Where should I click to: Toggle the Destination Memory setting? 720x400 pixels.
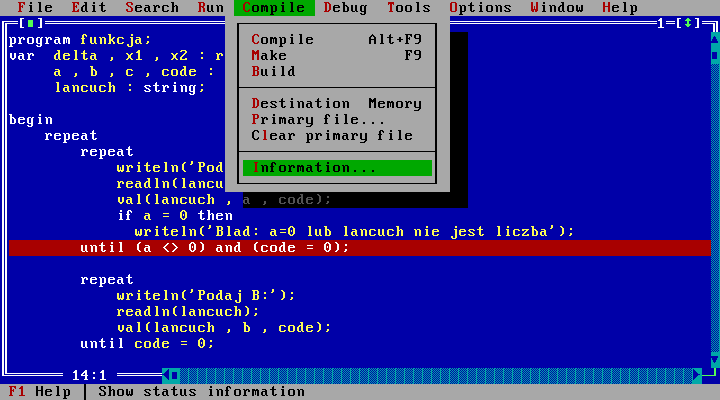(x=336, y=103)
